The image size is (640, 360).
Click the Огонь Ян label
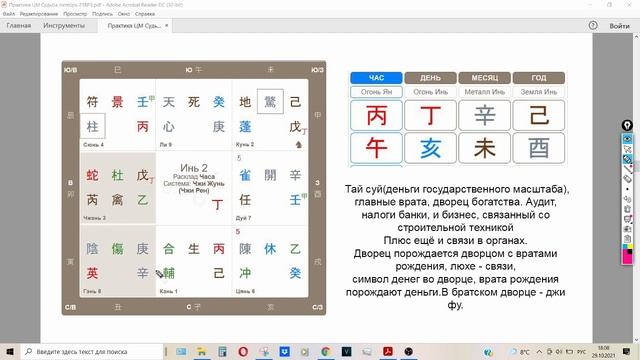[x=376, y=92]
